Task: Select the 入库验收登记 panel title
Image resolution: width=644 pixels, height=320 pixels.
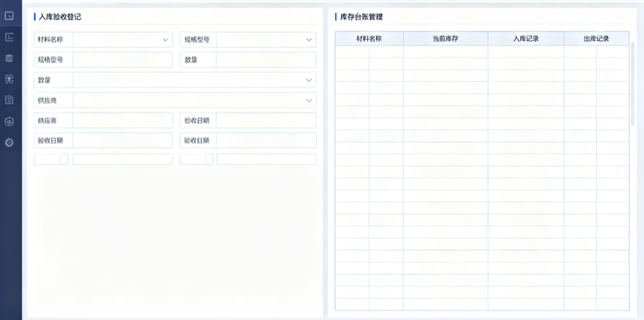Action: point(60,17)
